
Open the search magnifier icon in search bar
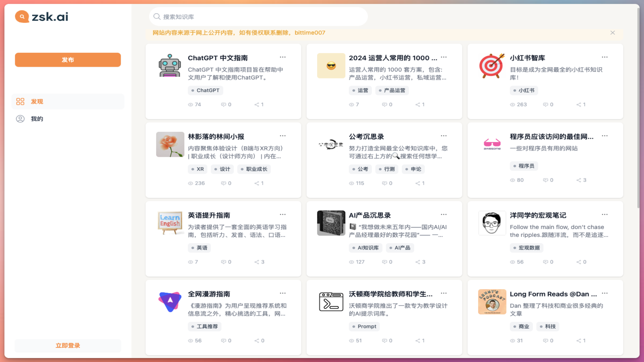click(157, 16)
